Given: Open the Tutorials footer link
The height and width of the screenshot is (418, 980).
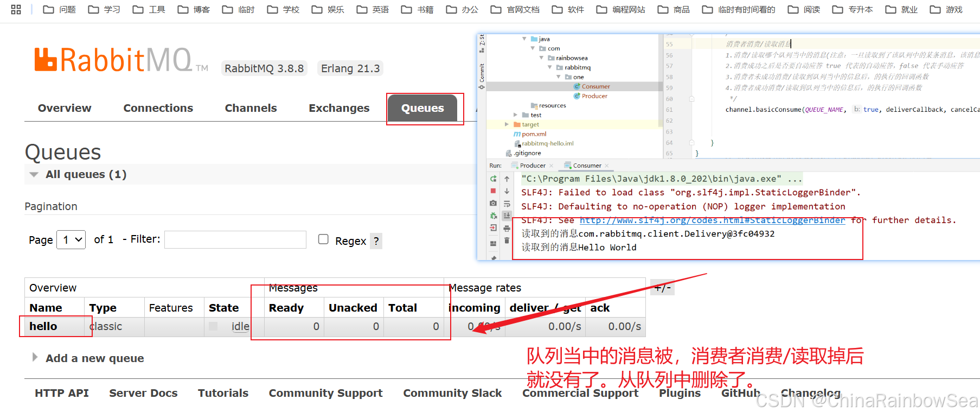Looking at the screenshot, I should 223,393.
